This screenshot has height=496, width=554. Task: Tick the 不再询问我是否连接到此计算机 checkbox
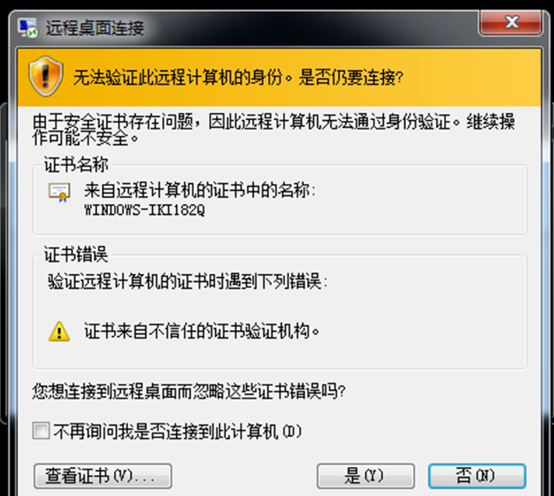click(x=41, y=431)
